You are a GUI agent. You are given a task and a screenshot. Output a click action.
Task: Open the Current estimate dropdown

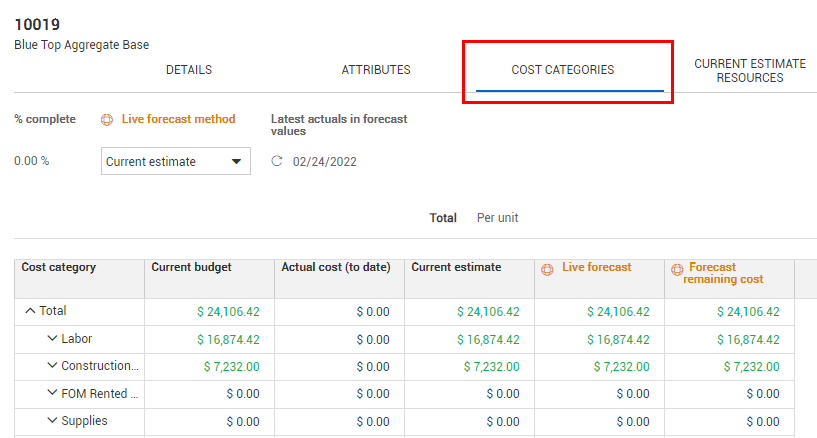point(176,161)
